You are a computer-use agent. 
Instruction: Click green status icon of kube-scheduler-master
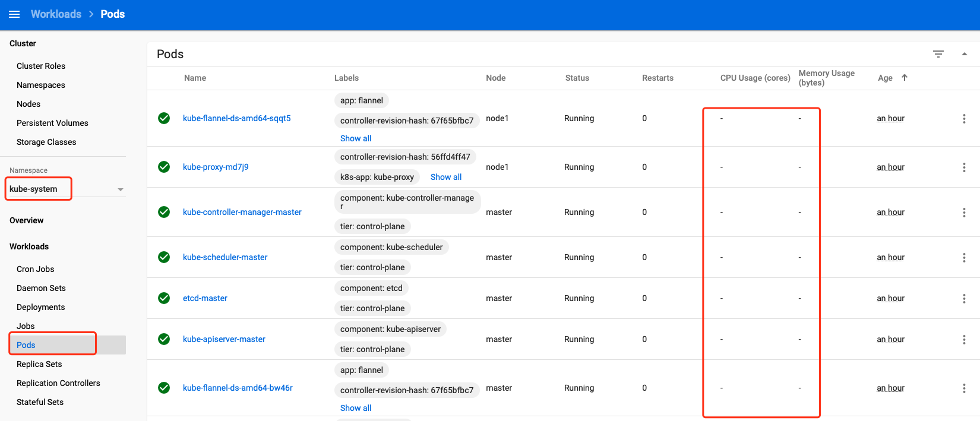pyautogui.click(x=164, y=257)
